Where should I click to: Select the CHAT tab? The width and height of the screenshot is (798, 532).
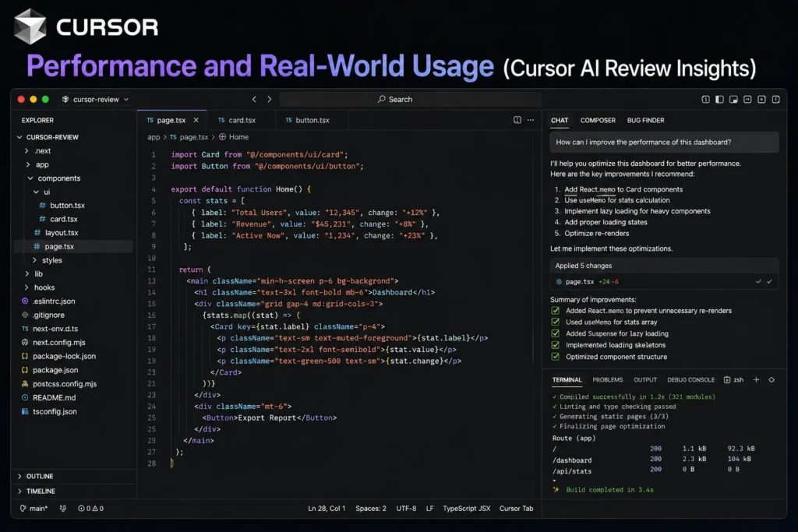click(560, 120)
